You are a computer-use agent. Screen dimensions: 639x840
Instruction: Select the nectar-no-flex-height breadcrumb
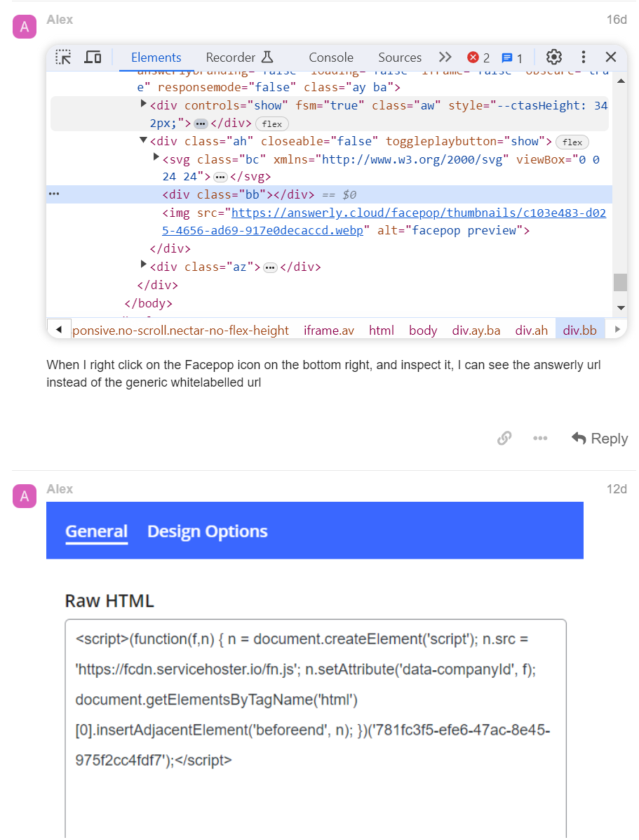tap(180, 331)
